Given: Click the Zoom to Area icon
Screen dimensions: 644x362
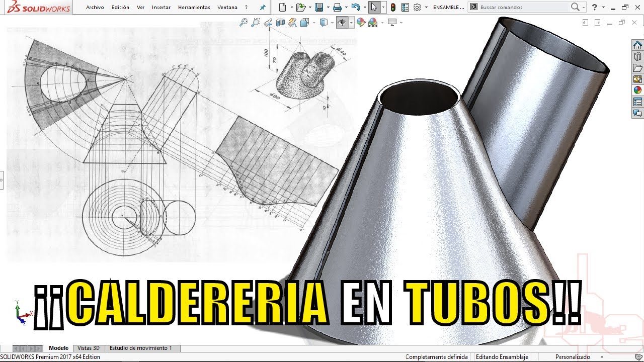Looking at the screenshot, I should pyautogui.click(x=256, y=22).
